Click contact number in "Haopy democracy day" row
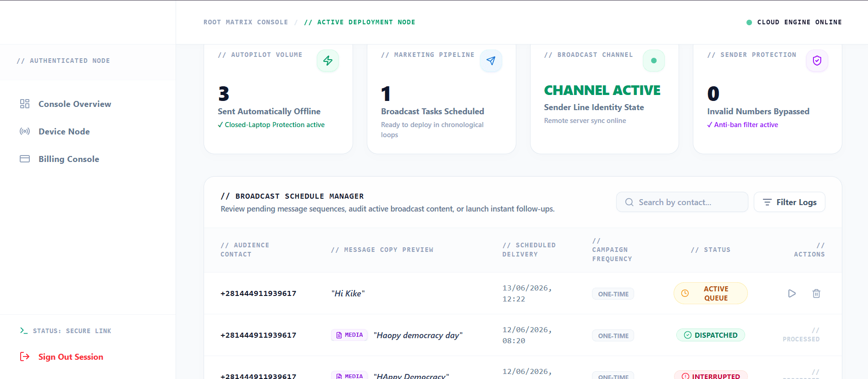This screenshot has width=868, height=379. tap(259, 335)
